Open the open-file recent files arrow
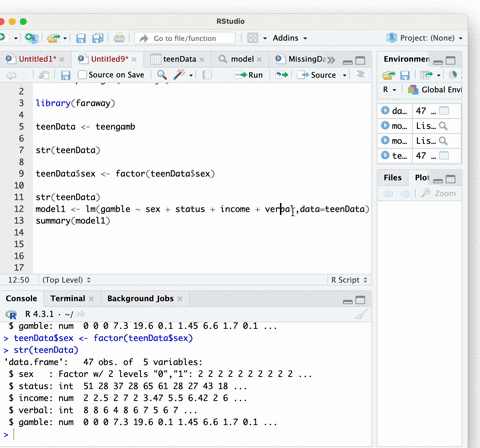Viewport: 480px width, 448px height. (x=65, y=38)
